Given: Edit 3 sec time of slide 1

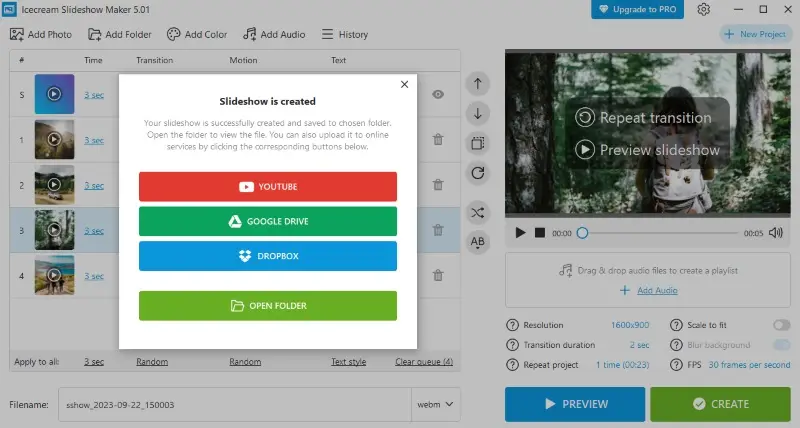Looking at the screenshot, I should (x=94, y=140).
